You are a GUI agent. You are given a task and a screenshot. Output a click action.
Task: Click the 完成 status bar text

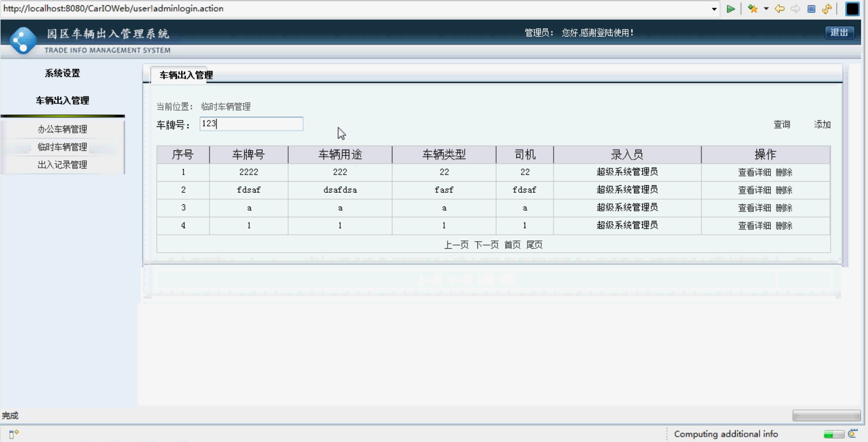tap(10, 416)
